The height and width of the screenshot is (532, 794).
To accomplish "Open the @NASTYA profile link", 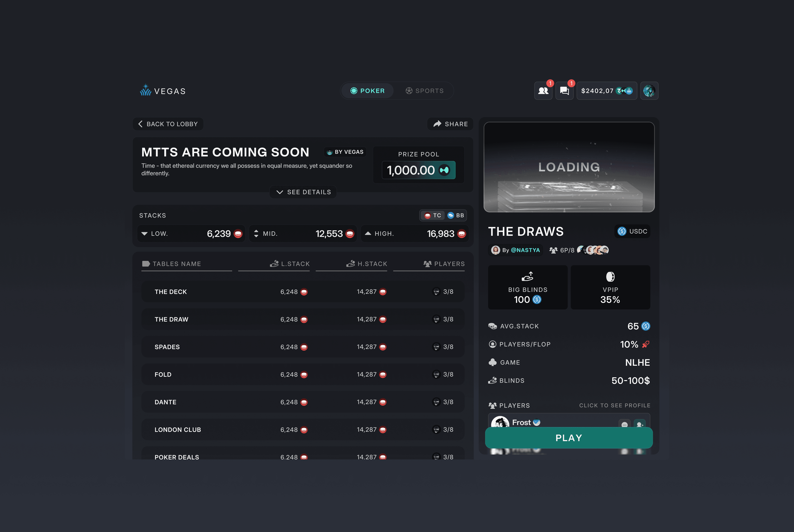I will coord(525,250).
